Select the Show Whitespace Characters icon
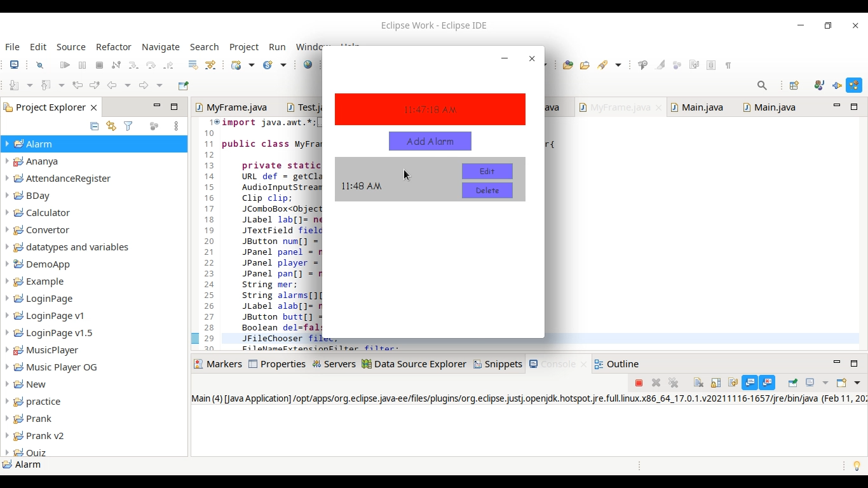 pos(728,65)
